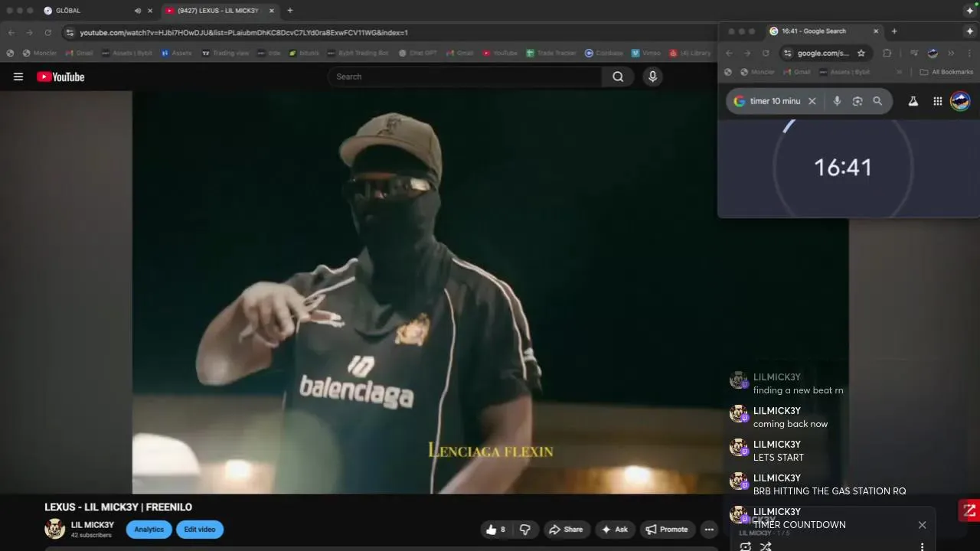Open Chrome profile avatar in Google toolbar

pyautogui.click(x=933, y=54)
